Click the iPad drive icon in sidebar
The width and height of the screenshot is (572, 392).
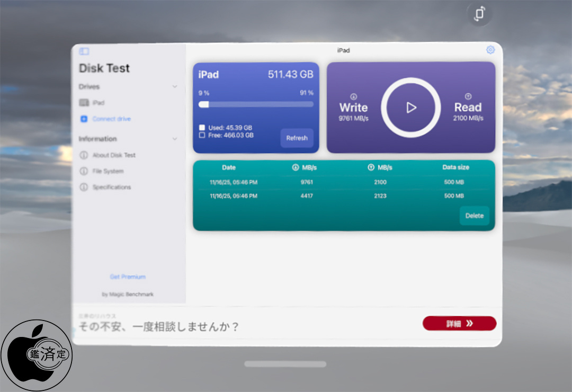coord(84,103)
